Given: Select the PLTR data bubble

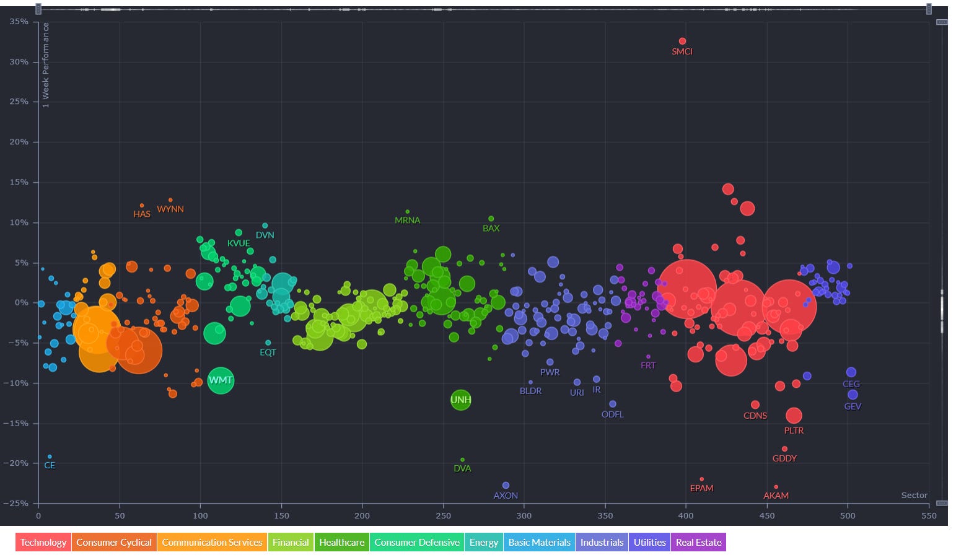Looking at the screenshot, I should pos(794,416).
